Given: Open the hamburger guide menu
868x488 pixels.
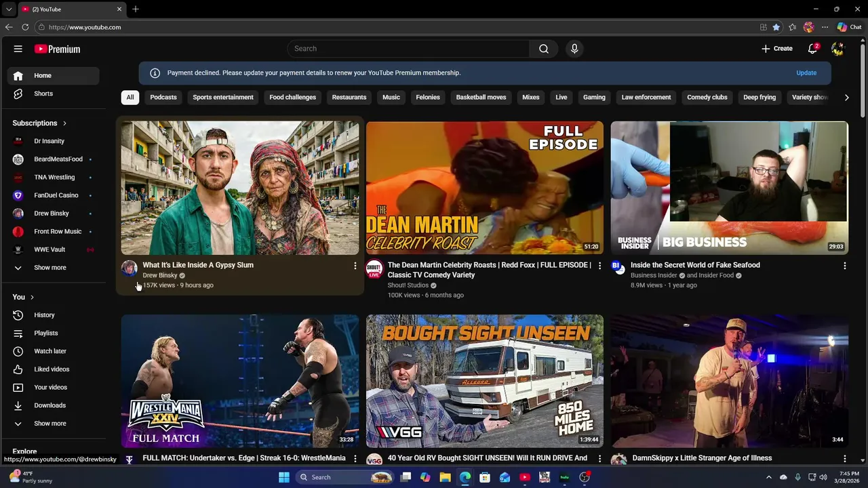Looking at the screenshot, I should 18,49.
